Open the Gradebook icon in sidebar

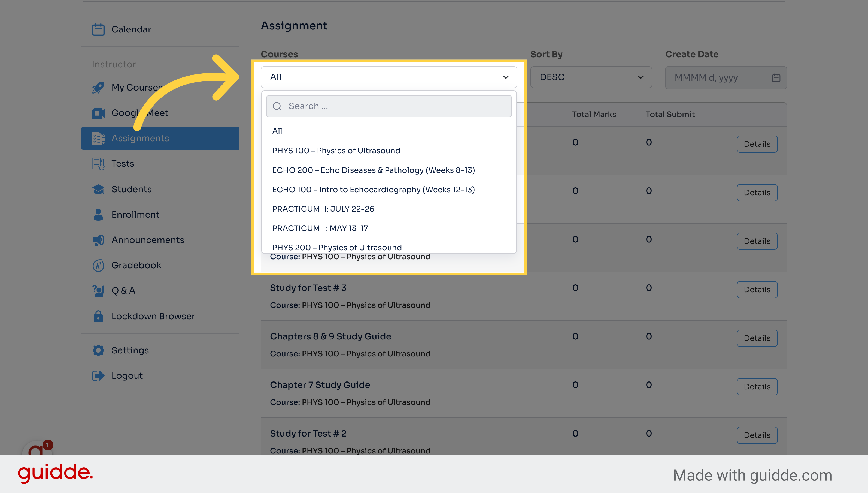(98, 265)
